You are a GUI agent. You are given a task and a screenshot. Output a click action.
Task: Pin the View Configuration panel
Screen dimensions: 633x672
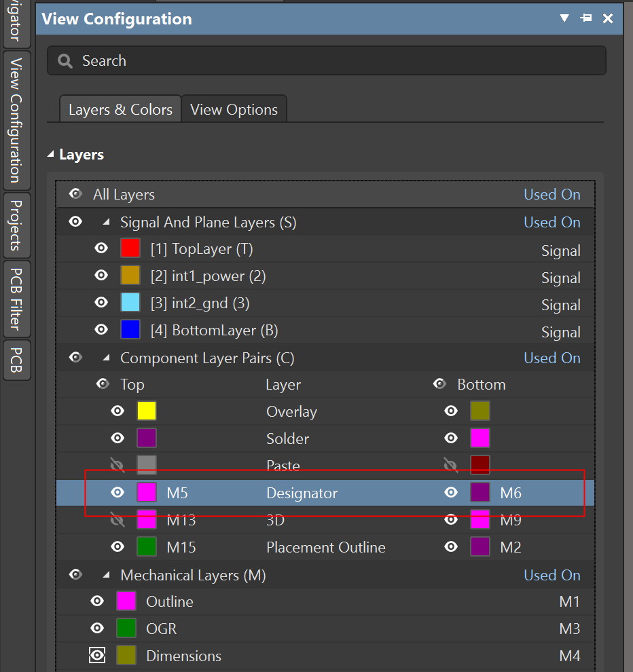pyautogui.click(x=585, y=18)
